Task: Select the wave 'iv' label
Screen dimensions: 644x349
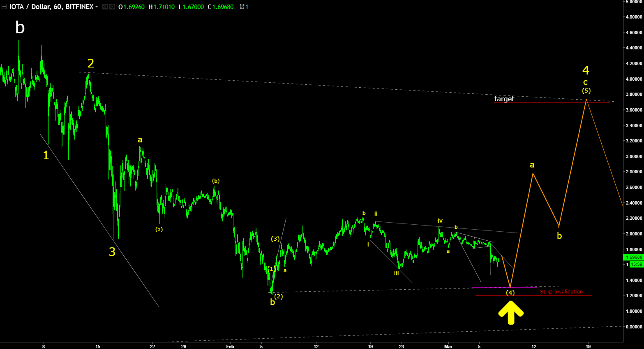Action: click(x=440, y=221)
